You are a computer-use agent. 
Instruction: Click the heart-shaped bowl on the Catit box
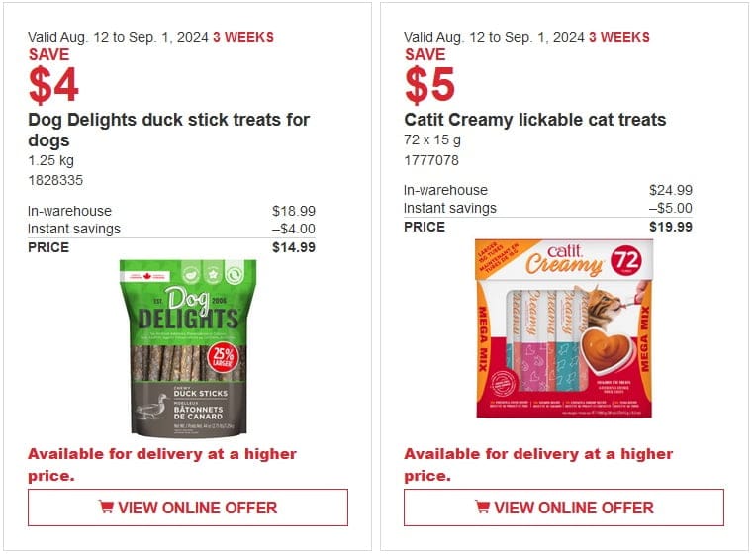[606, 348]
